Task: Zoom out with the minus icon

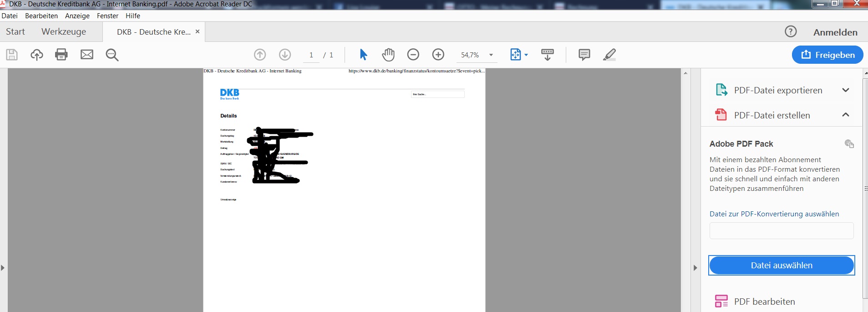Action: 413,55
